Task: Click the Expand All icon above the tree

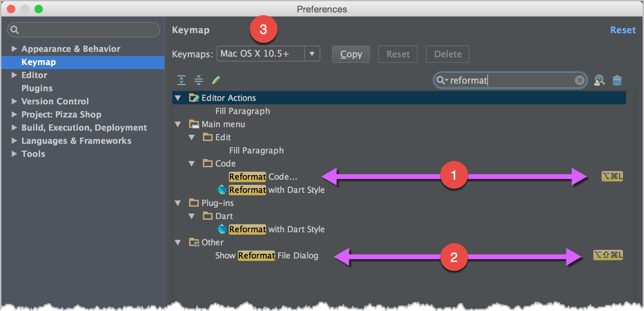Action: (x=181, y=80)
